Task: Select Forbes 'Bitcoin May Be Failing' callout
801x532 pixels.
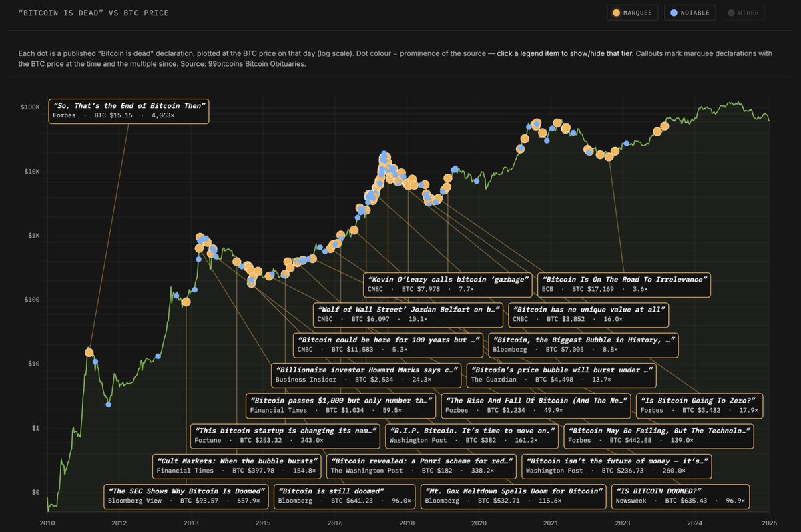Action: (659, 435)
